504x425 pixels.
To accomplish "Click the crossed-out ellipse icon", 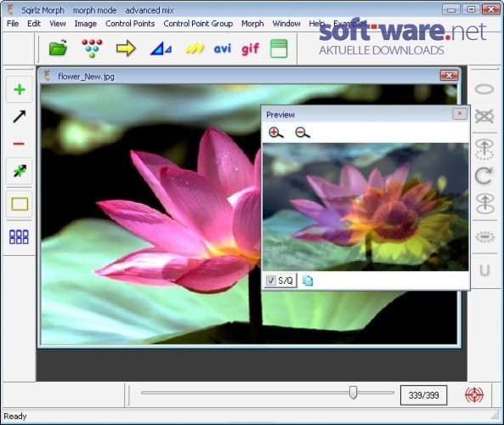I will pos(484,116).
